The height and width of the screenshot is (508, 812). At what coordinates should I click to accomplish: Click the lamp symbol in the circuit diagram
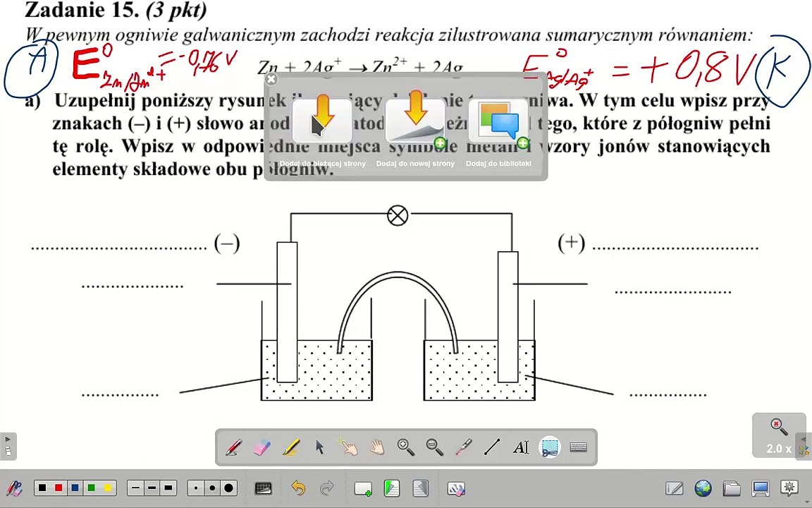pos(398,215)
